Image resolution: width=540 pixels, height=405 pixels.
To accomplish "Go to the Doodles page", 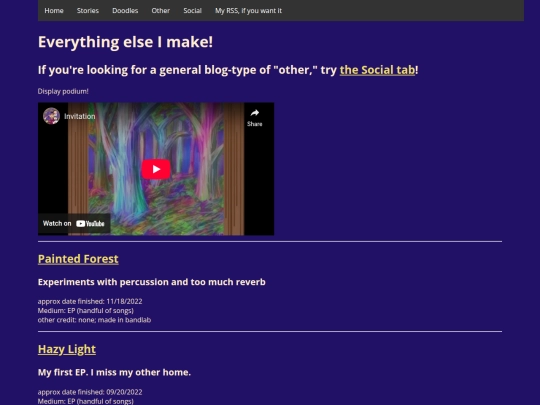I will click(x=125, y=11).
